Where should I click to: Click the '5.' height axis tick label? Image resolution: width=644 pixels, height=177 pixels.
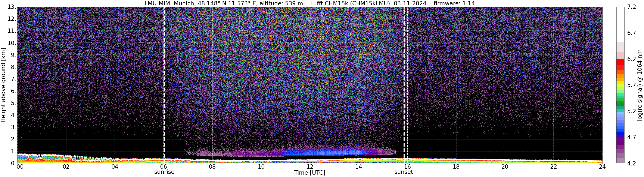coord(13,103)
